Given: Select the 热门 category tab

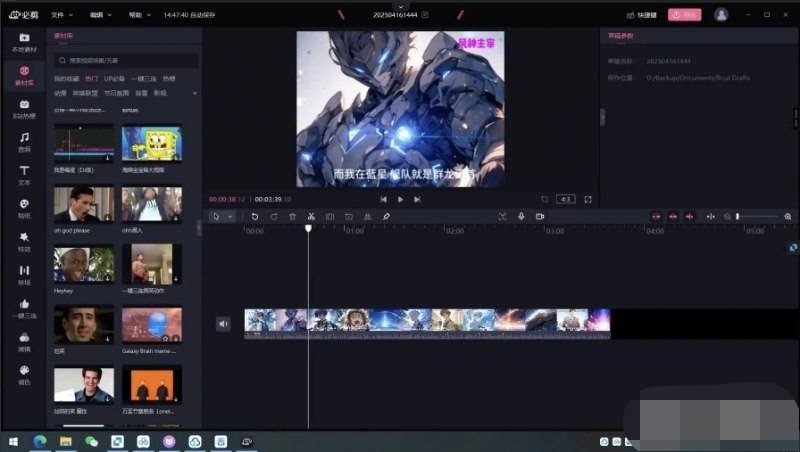Looking at the screenshot, I should coord(91,78).
